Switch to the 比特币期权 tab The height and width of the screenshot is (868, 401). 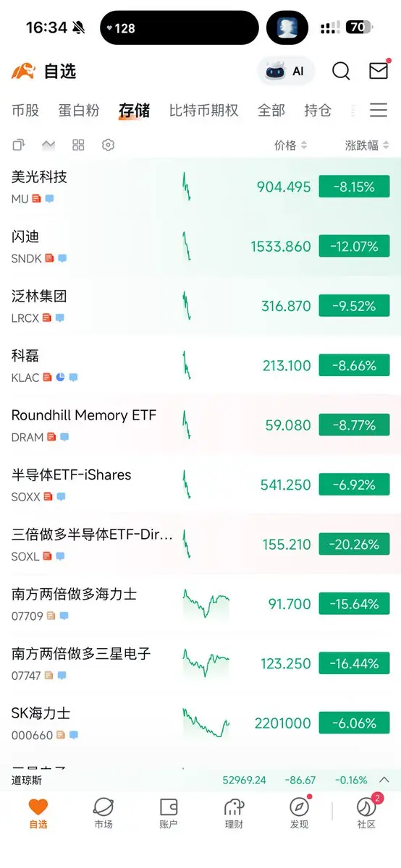[204, 111]
